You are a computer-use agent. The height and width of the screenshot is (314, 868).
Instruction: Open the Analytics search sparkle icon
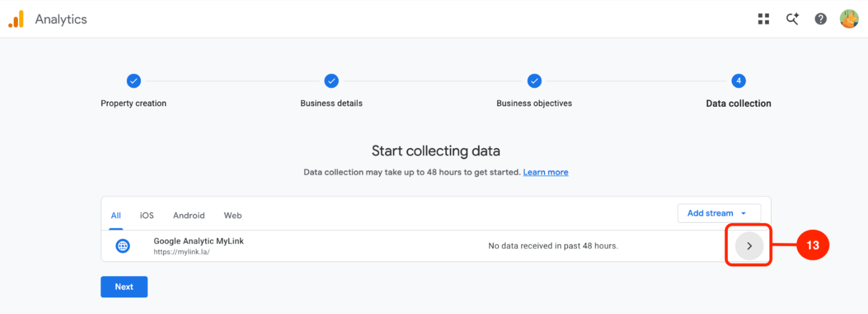pyautogui.click(x=792, y=19)
